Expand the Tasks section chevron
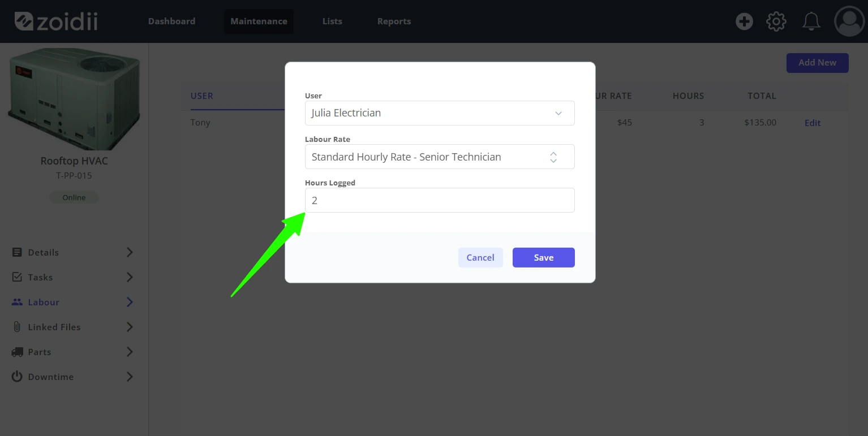 click(x=130, y=277)
